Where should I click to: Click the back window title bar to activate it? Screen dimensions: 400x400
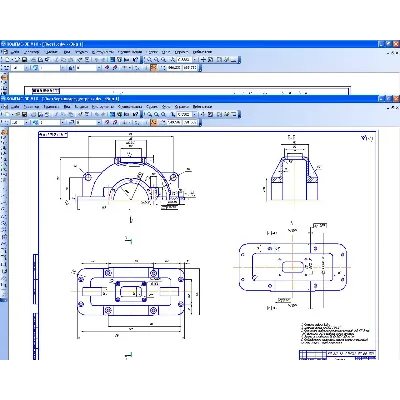point(200,44)
